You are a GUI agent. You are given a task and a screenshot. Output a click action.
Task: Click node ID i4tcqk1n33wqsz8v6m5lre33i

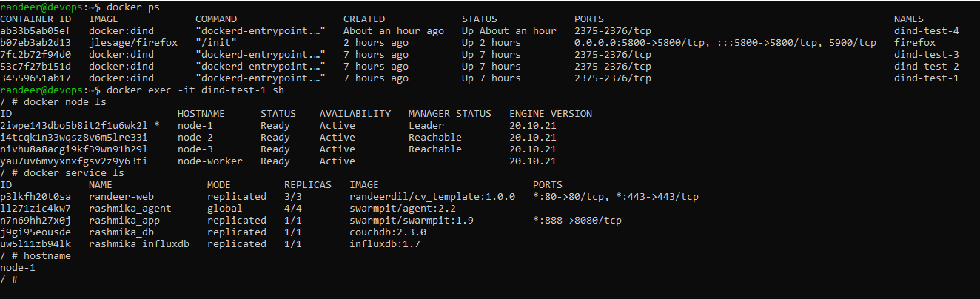(x=74, y=138)
